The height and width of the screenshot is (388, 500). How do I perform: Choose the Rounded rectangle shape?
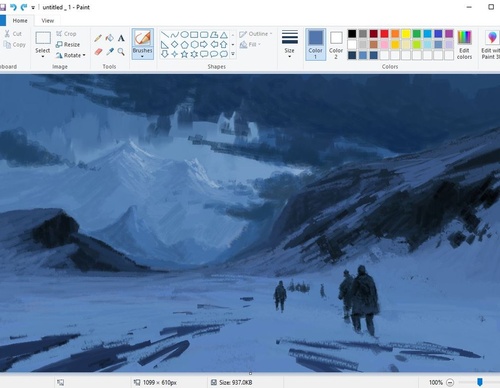pos(204,35)
